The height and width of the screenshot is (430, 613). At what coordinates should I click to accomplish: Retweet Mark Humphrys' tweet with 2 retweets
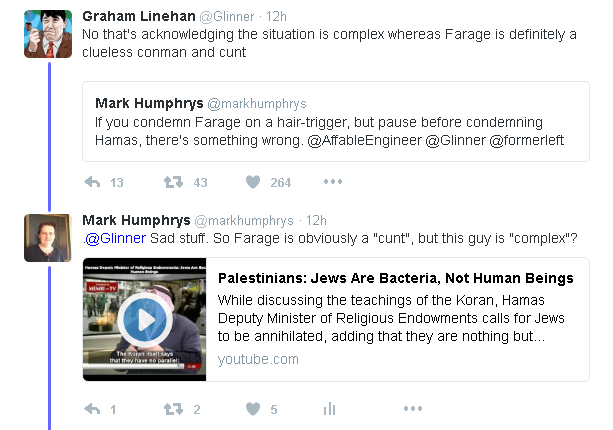click(173, 409)
